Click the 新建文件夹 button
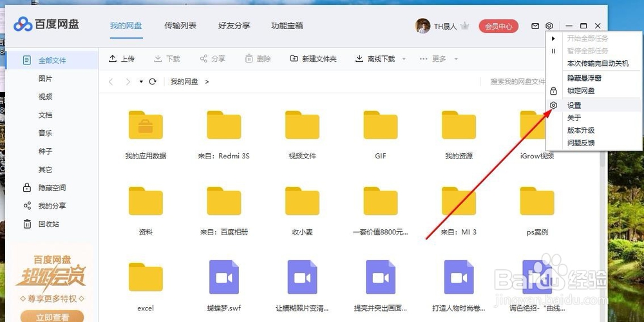The width and height of the screenshot is (644, 322). click(x=314, y=59)
